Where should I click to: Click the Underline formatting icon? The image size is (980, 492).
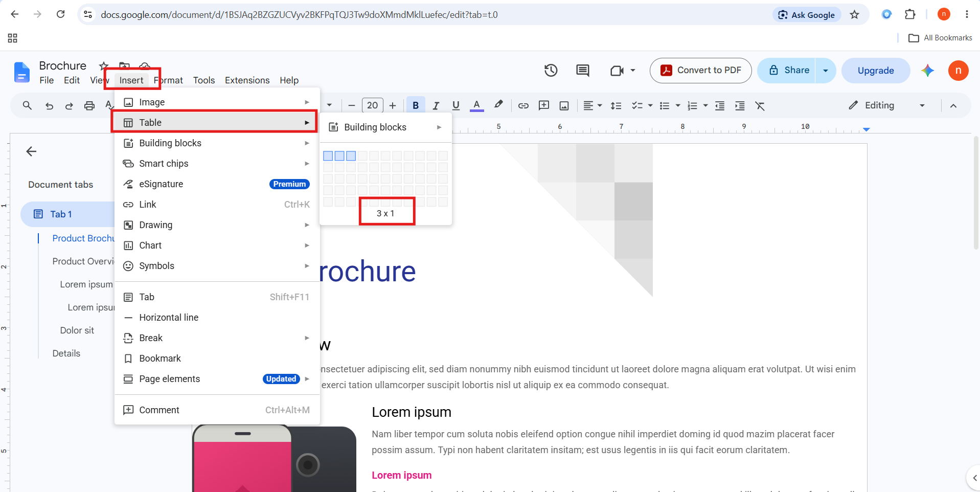pos(456,105)
